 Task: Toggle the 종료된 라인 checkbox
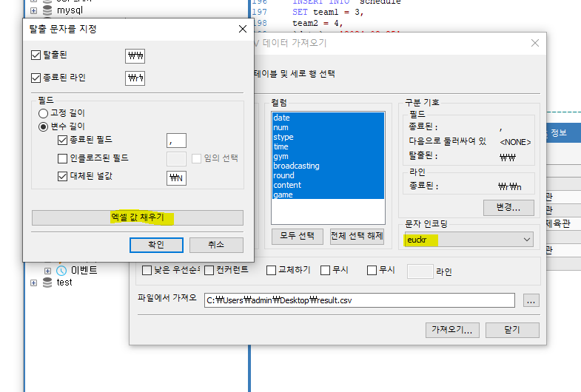pyautogui.click(x=36, y=78)
